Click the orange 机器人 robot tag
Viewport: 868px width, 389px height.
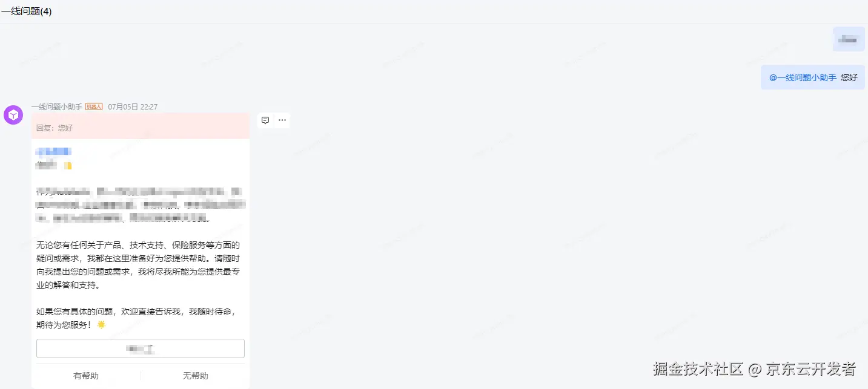click(x=94, y=106)
